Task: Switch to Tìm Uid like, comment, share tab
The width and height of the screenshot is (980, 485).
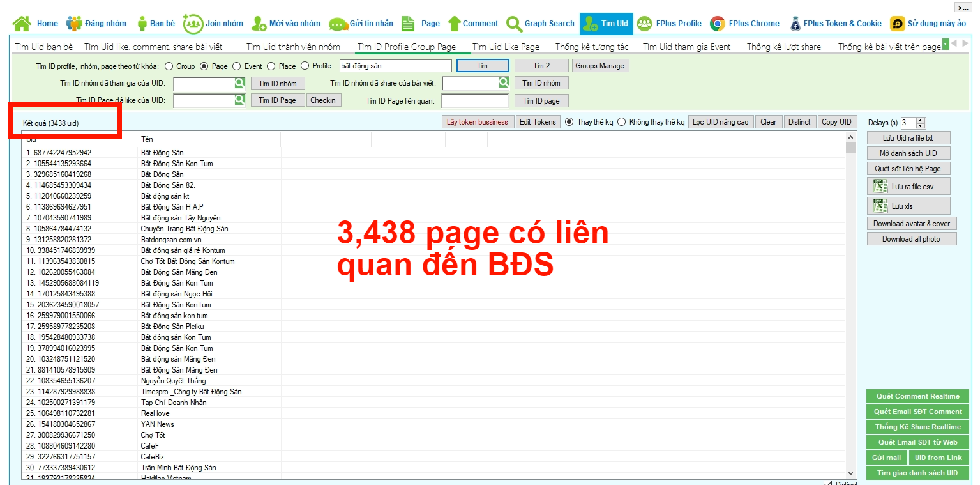Action: (153, 47)
